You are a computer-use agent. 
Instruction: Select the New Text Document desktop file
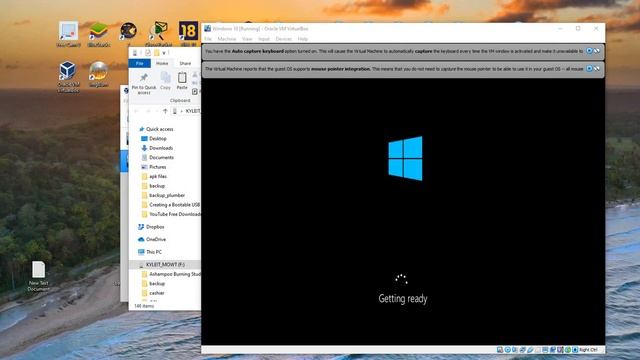[x=38, y=276]
